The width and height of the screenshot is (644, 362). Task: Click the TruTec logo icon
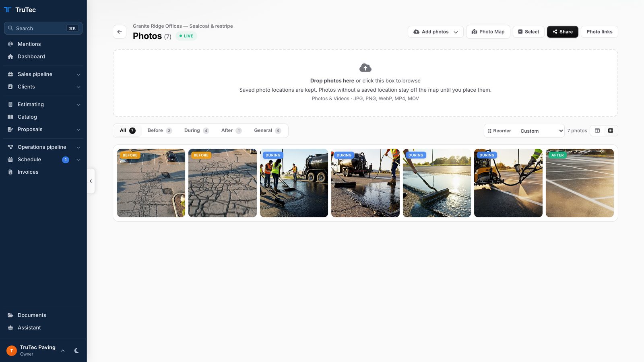click(x=8, y=10)
